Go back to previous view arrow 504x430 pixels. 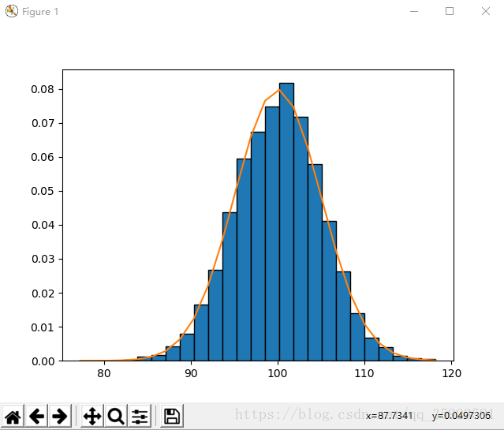point(36,416)
